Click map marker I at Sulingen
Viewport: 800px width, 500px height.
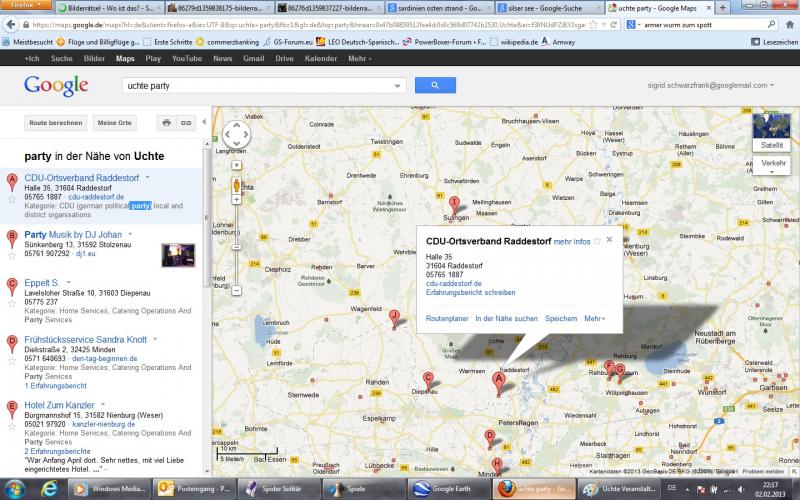[x=454, y=207]
